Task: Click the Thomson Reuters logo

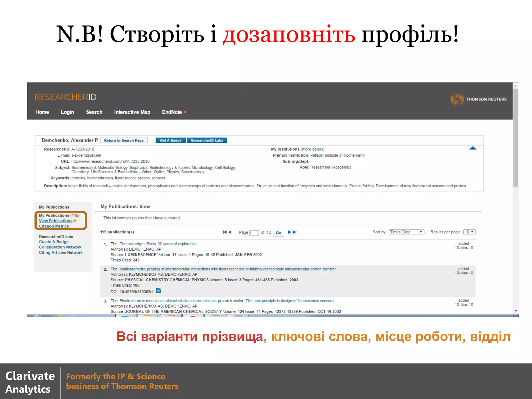Action: (x=479, y=99)
